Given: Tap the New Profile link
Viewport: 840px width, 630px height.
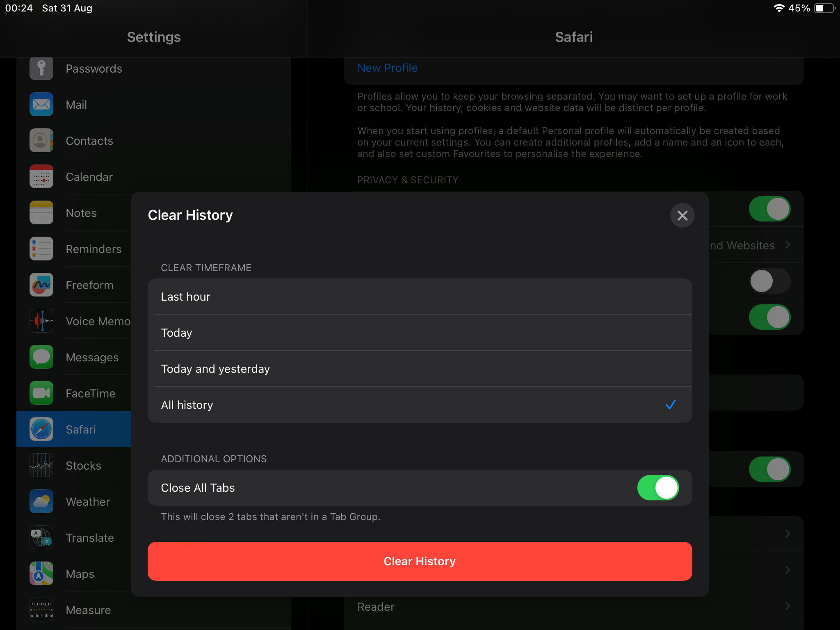Looking at the screenshot, I should [387, 68].
